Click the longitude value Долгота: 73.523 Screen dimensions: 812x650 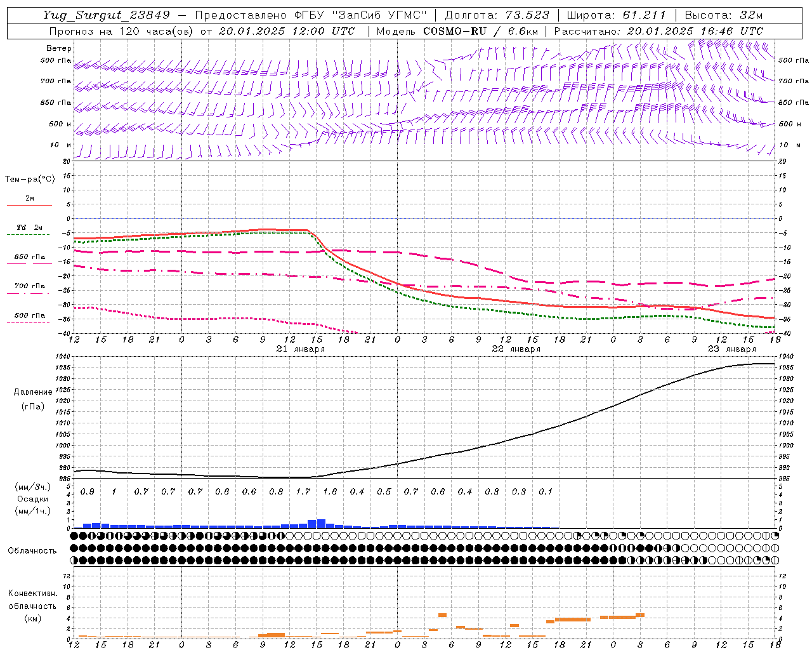497,15
